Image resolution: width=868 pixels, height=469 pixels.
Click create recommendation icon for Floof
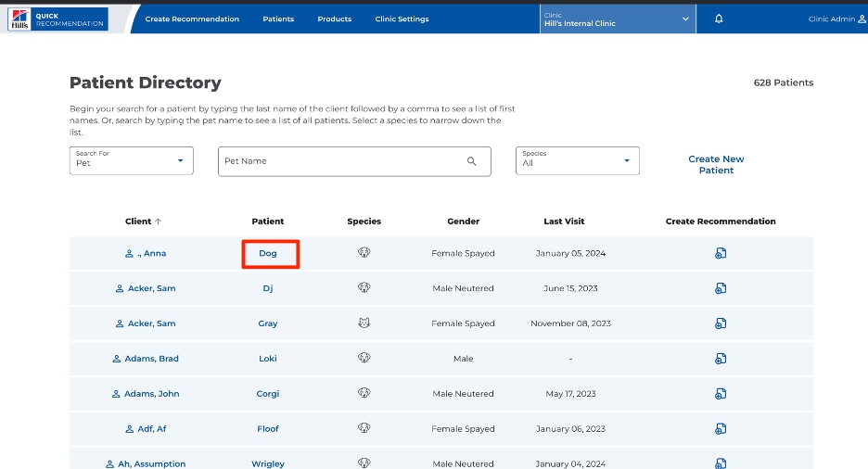pyautogui.click(x=721, y=428)
